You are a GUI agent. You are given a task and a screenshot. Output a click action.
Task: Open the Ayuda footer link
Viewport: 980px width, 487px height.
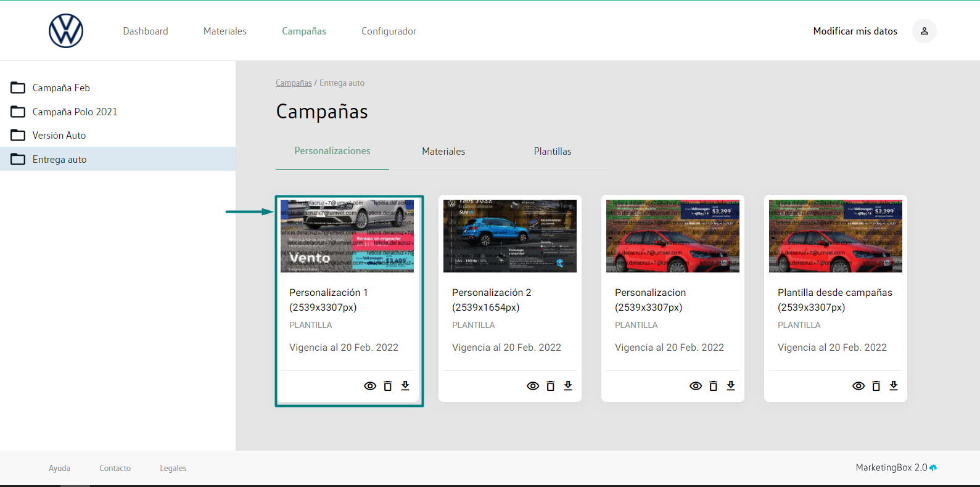pyautogui.click(x=59, y=468)
